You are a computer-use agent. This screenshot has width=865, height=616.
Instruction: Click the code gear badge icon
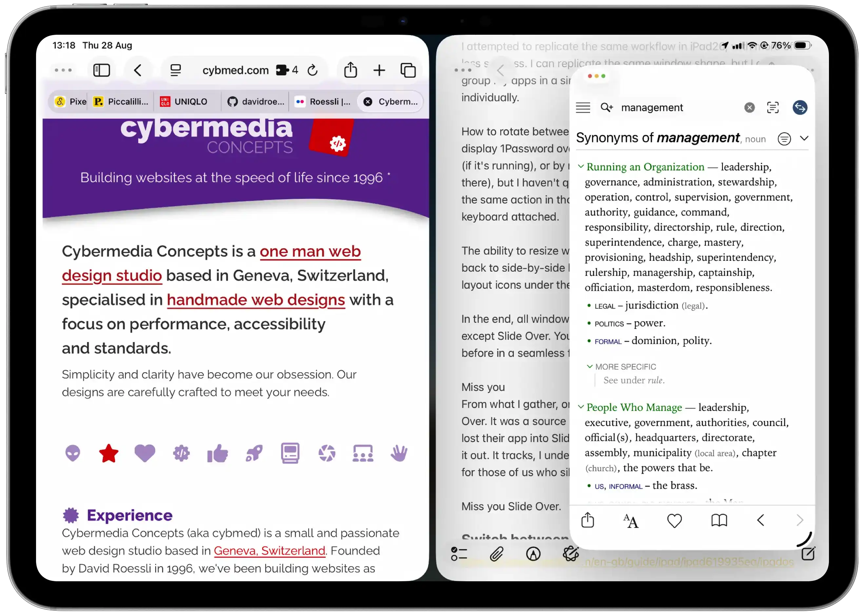(181, 453)
